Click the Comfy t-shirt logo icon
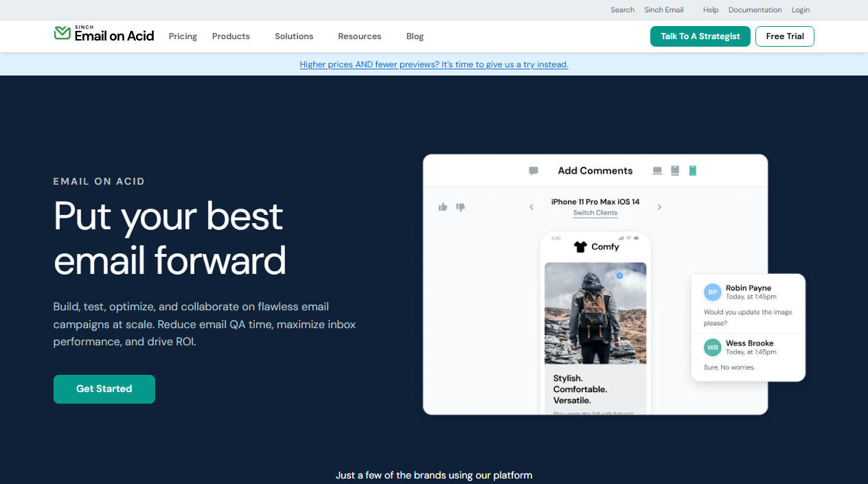 pos(580,247)
